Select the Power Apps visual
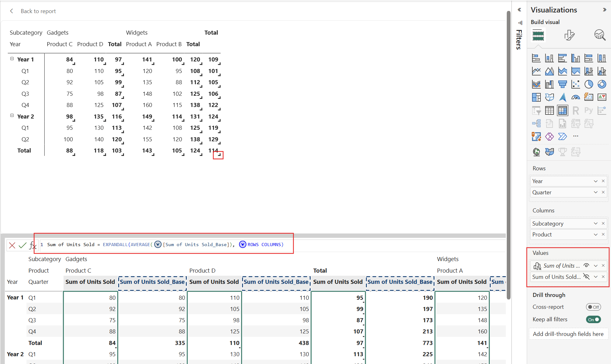The width and height of the screenshot is (611, 364). pyautogui.click(x=549, y=136)
